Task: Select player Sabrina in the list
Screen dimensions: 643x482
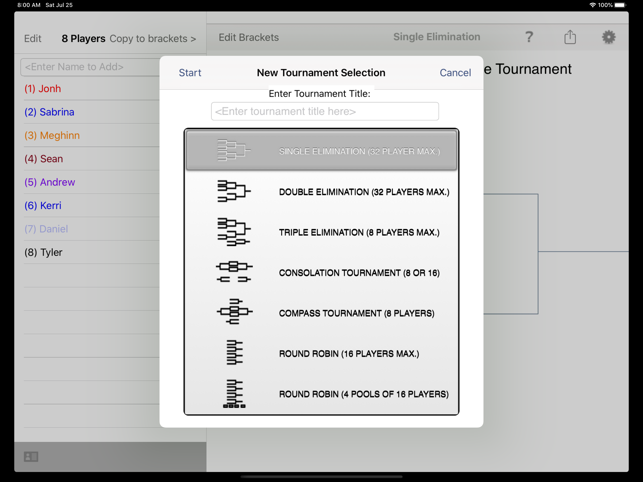Action: (49, 112)
